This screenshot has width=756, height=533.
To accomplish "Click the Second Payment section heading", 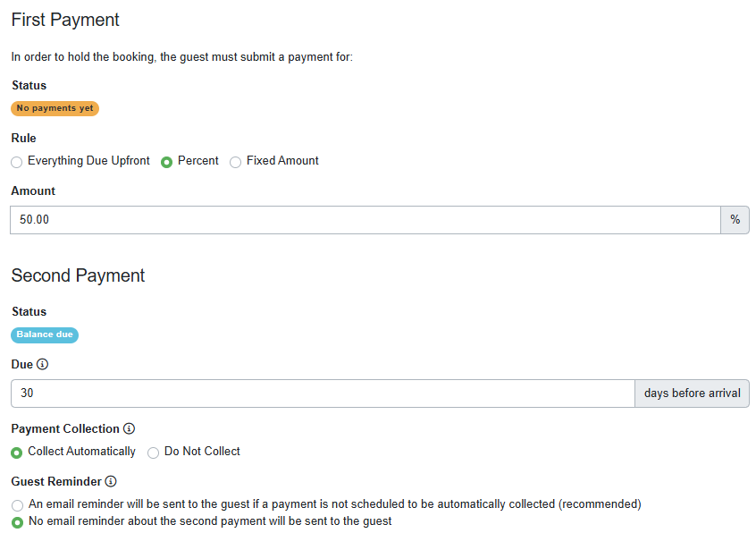I will 77,275.
